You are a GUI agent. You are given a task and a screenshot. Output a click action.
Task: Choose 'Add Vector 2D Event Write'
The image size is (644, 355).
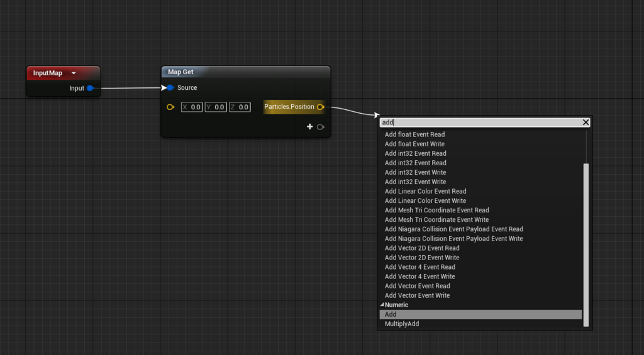pos(422,258)
